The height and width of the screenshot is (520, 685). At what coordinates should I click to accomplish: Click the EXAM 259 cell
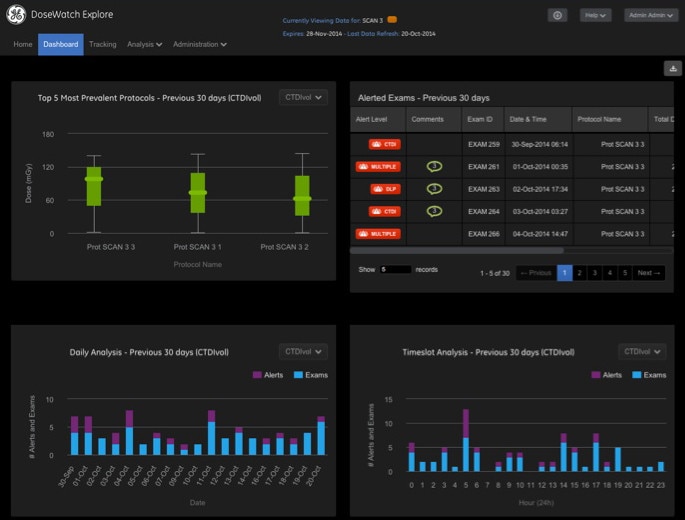484,144
